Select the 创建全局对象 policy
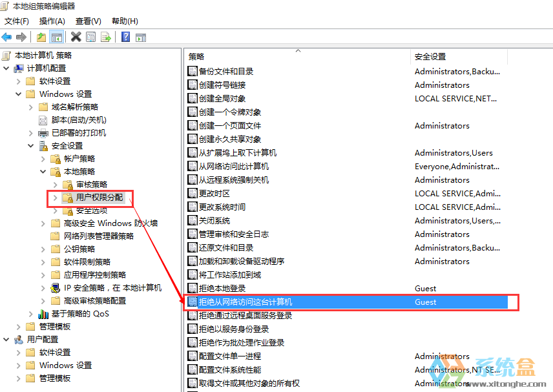 pyautogui.click(x=222, y=98)
